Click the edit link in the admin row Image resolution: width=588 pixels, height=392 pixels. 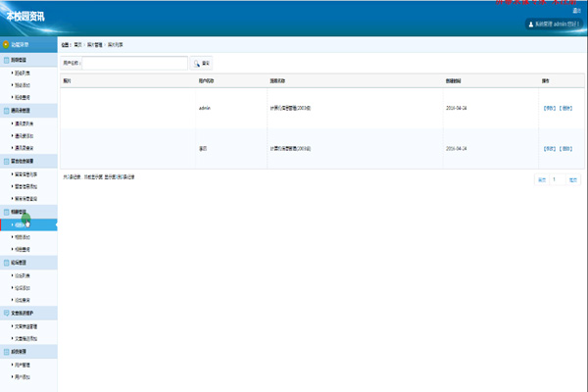pyautogui.click(x=550, y=107)
